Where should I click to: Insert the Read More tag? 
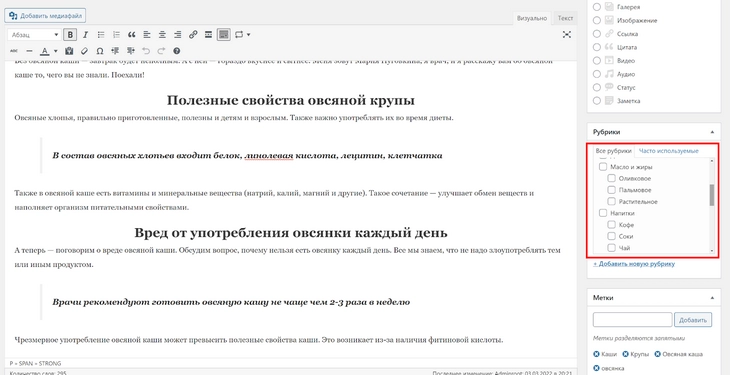click(x=209, y=34)
